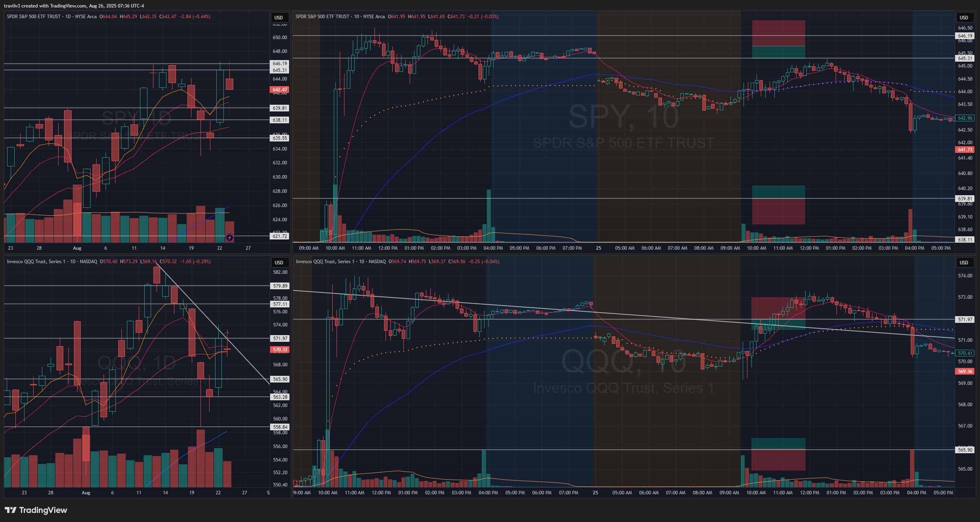Select the upper red short-position box on SPY 10-minute
980x522 pixels.
tap(778, 33)
